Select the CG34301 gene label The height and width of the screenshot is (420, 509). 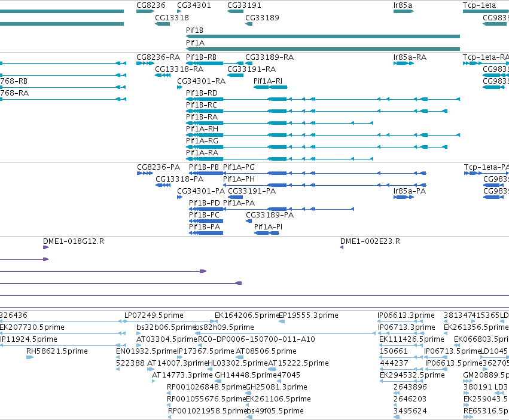pos(194,5)
